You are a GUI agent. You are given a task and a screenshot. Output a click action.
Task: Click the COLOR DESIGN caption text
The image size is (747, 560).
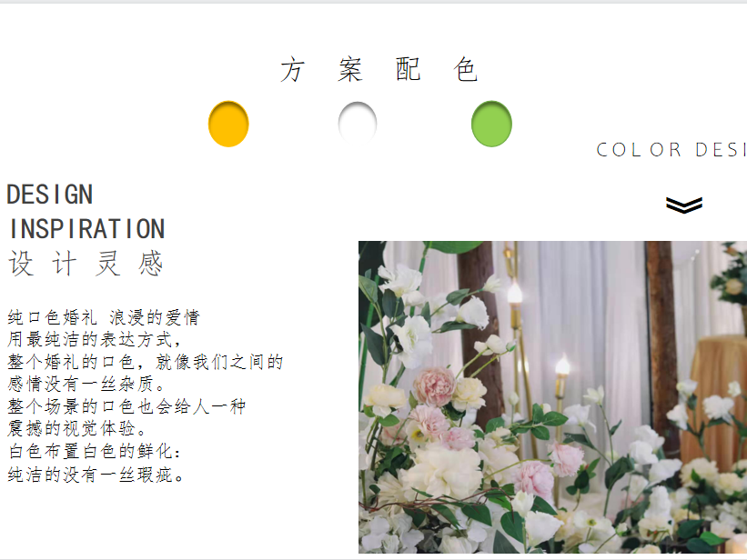tap(671, 150)
